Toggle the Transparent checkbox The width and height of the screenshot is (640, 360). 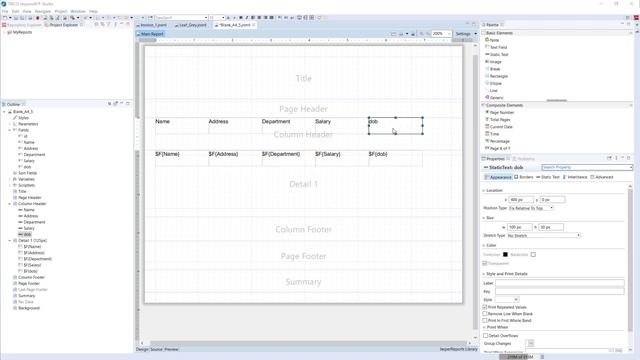(x=485, y=264)
